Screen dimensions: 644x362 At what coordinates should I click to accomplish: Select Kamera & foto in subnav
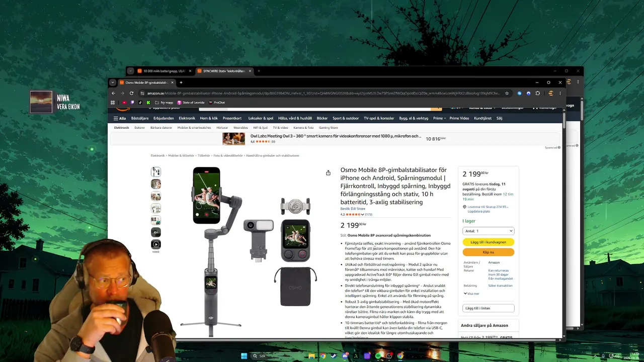(303, 128)
